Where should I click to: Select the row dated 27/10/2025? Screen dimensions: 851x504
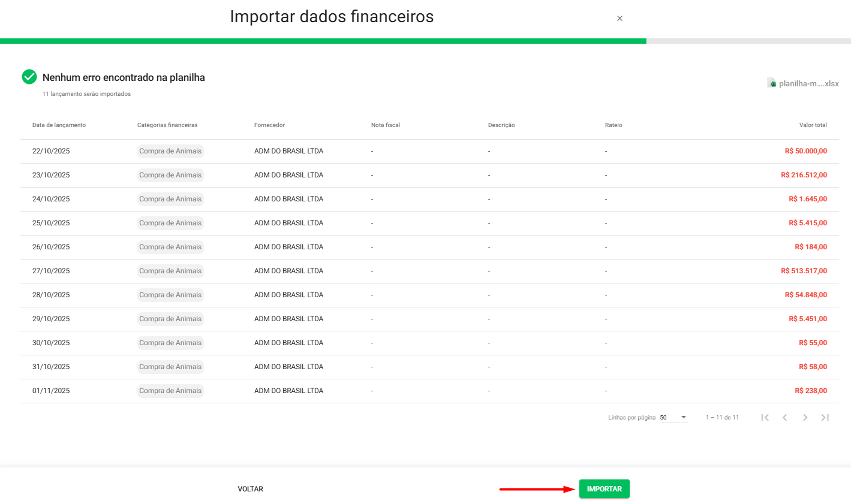[51, 271]
